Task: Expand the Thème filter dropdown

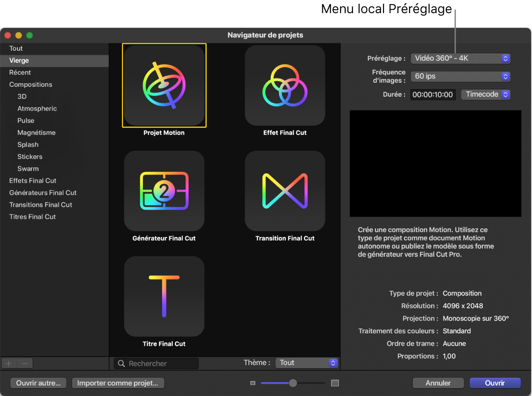Action: [306, 363]
